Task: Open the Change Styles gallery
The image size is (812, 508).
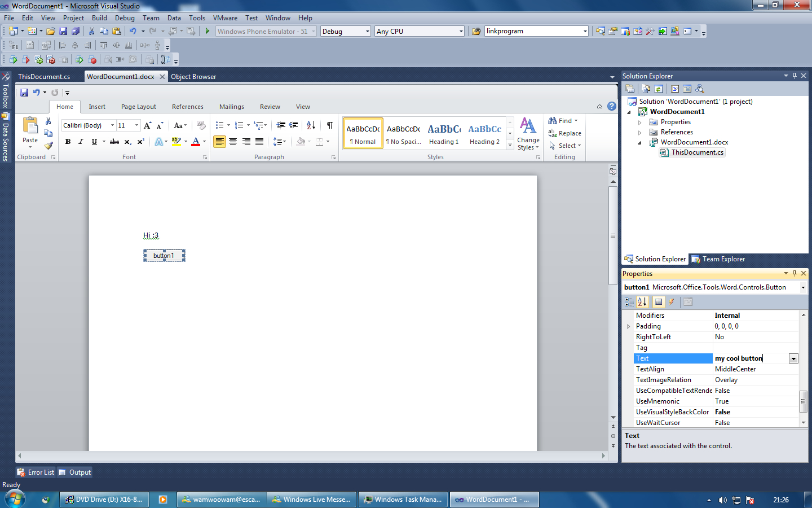Action: [x=528, y=134]
